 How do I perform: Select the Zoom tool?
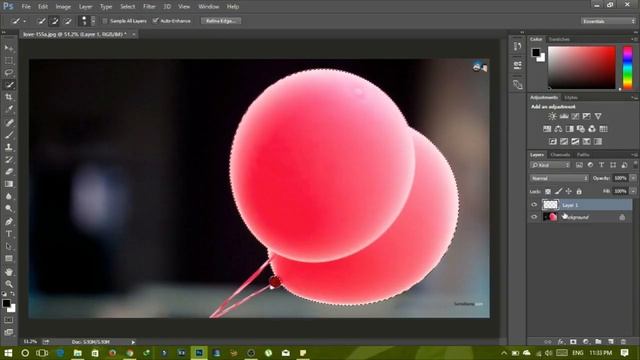(9, 284)
